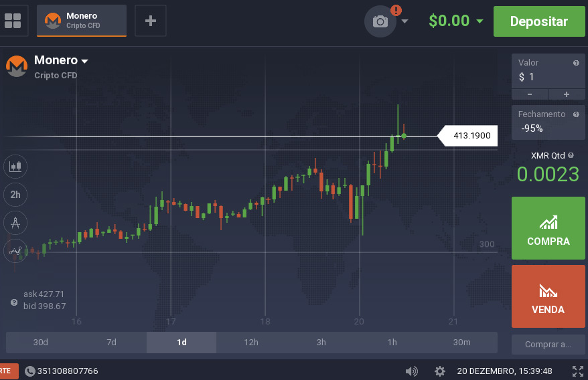
Task: Open the grid layout menu icon
Action: (x=13, y=21)
